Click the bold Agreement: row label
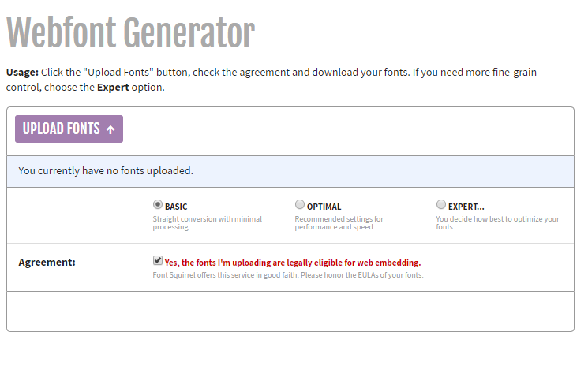 tap(47, 263)
